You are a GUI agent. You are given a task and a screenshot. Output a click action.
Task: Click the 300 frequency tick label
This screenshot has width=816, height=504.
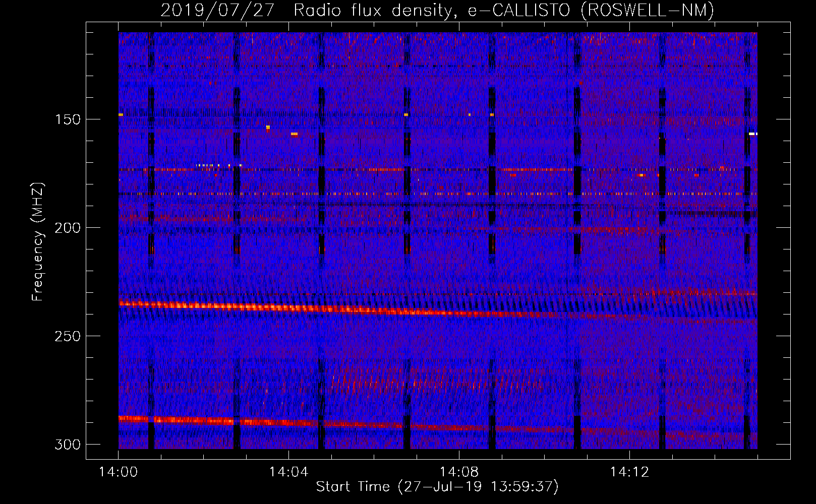click(67, 445)
